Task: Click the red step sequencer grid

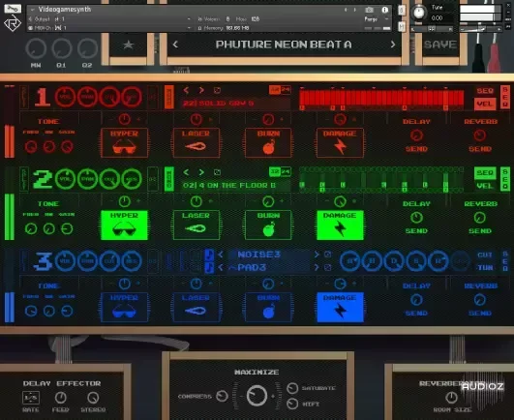Action: [381, 99]
